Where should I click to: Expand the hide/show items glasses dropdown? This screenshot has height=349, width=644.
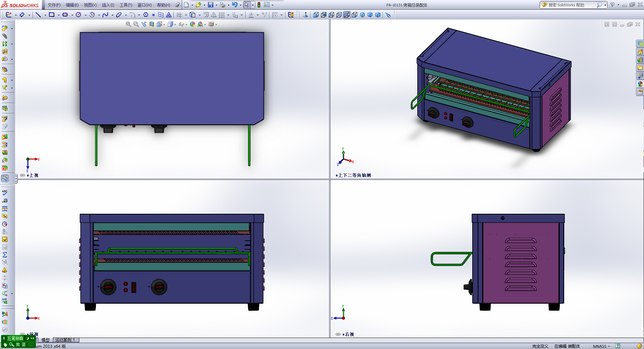tap(186, 24)
